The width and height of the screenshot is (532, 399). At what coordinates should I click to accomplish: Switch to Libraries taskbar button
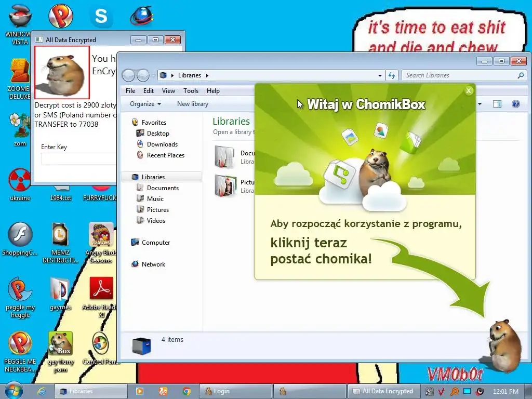tap(91, 391)
